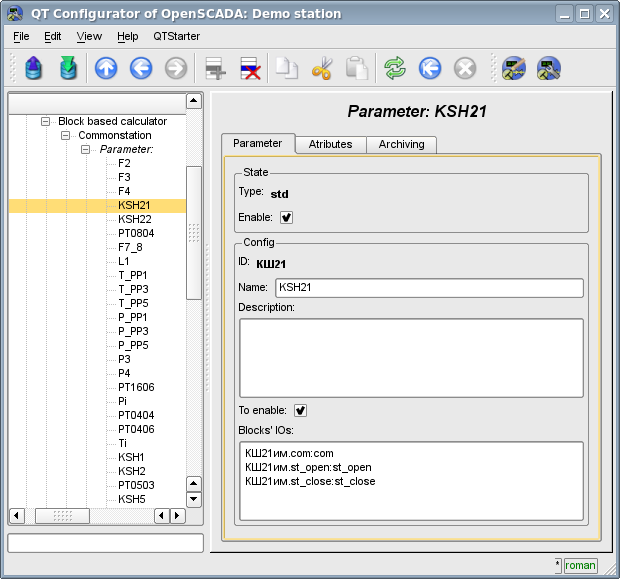Collapse the Parameter tree node

tap(86, 149)
